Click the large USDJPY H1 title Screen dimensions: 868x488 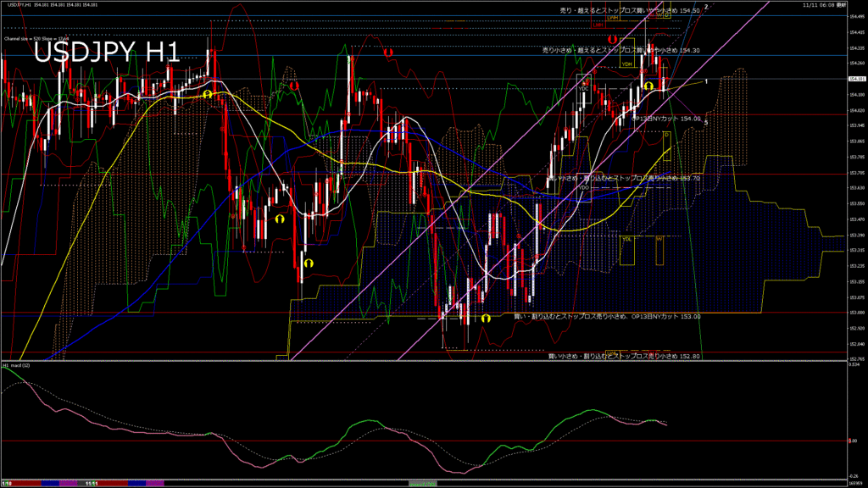coord(106,53)
